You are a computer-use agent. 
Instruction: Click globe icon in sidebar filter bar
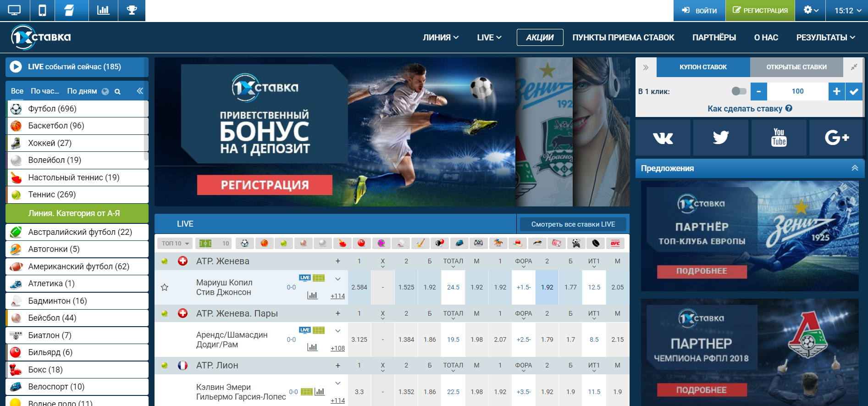(x=105, y=91)
